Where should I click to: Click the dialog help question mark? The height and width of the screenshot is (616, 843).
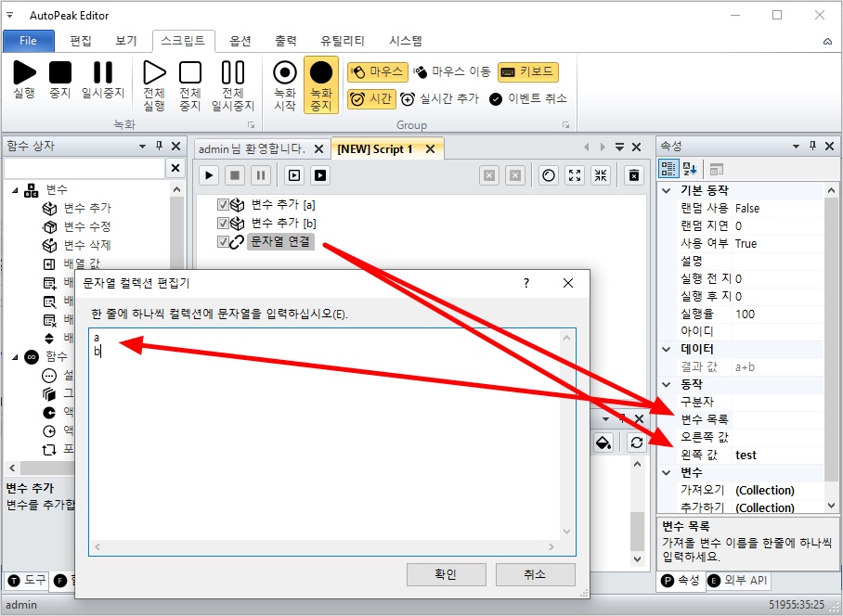coord(526,283)
